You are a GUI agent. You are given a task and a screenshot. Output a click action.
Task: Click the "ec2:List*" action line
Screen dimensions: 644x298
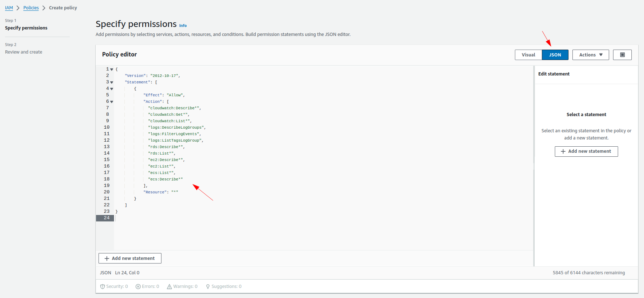pyautogui.click(x=162, y=166)
